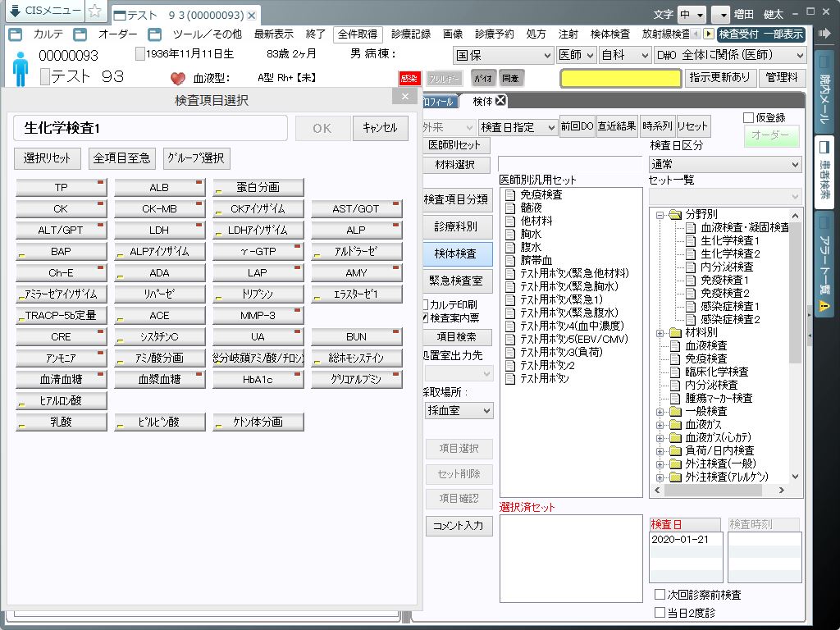Click the CISメニュー download arrow icon
The image size is (840, 630).
pyautogui.click(x=16, y=11)
